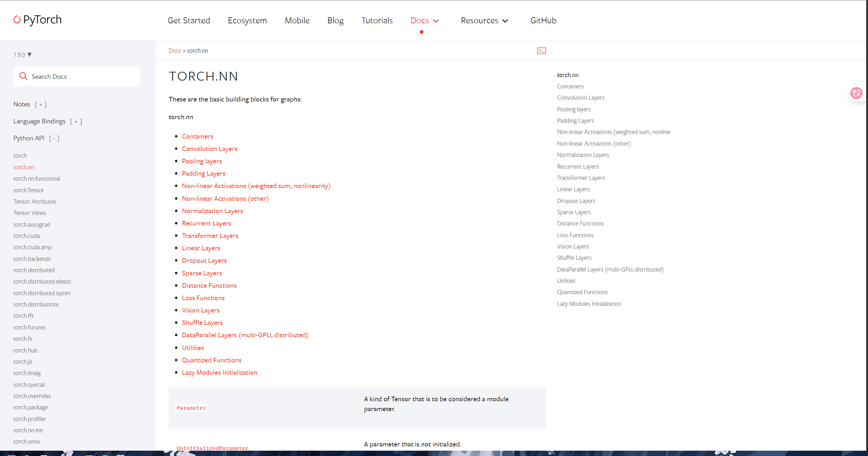This screenshot has width=868, height=456.
Task: Open Loss Functions in the bullet list
Action: click(203, 298)
